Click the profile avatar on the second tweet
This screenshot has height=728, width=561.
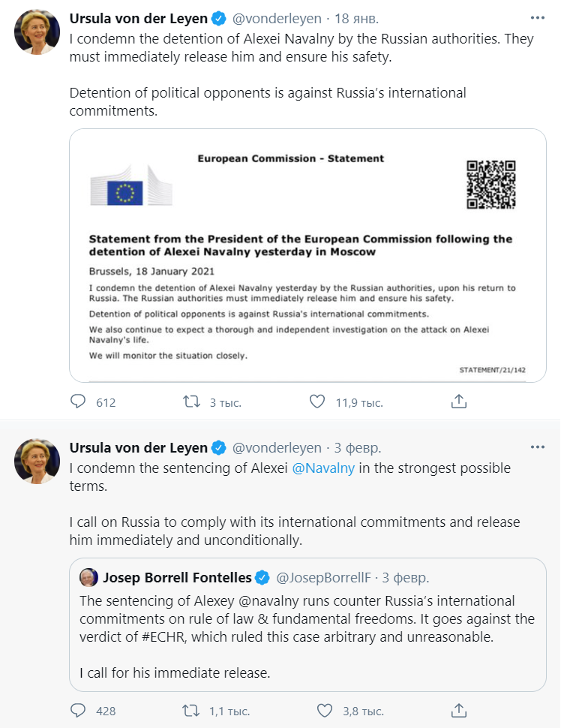click(37, 462)
